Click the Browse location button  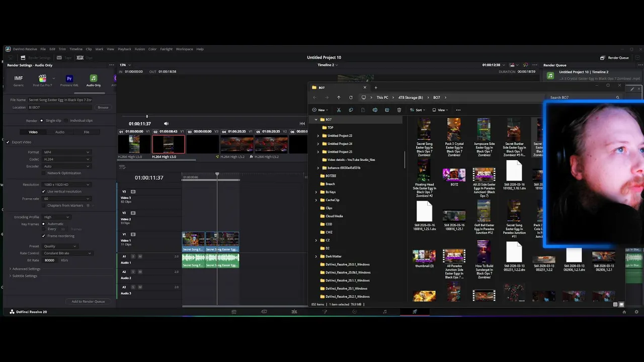click(x=103, y=108)
